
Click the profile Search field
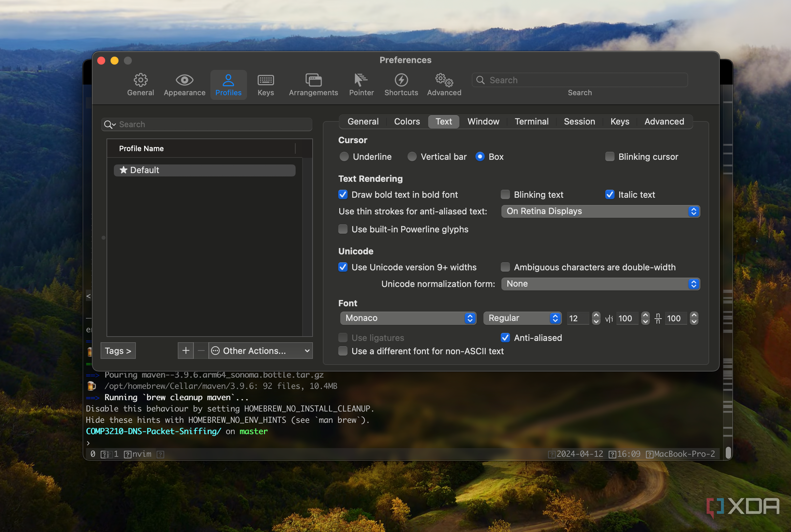point(206,125)
